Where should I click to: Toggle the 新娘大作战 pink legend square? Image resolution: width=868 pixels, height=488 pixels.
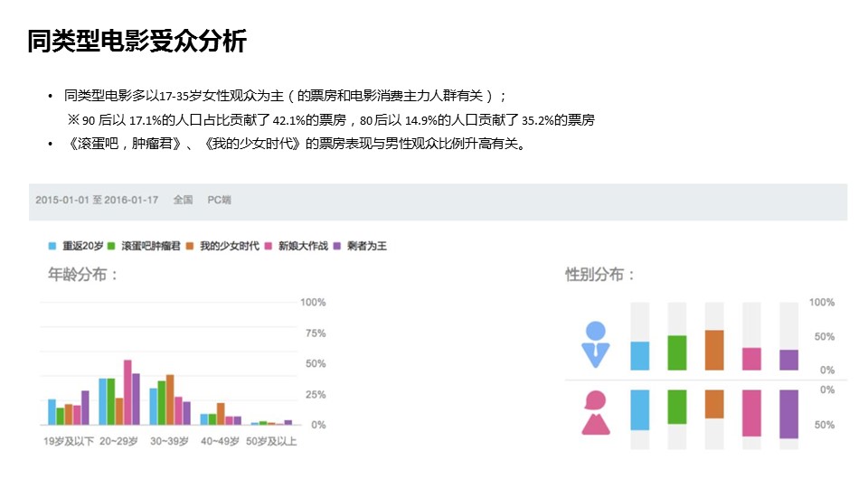pos(269,246)
